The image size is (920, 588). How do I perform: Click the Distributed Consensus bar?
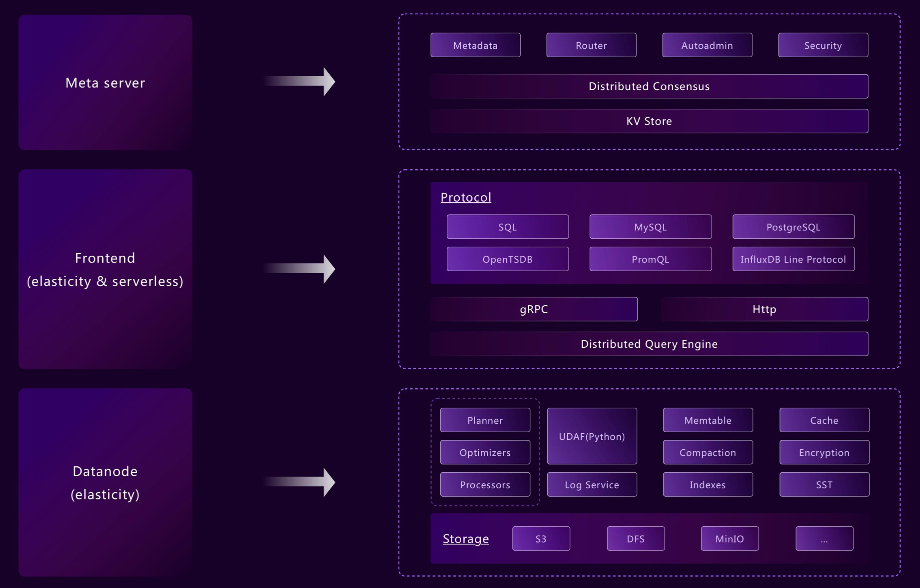pos(649,86)
